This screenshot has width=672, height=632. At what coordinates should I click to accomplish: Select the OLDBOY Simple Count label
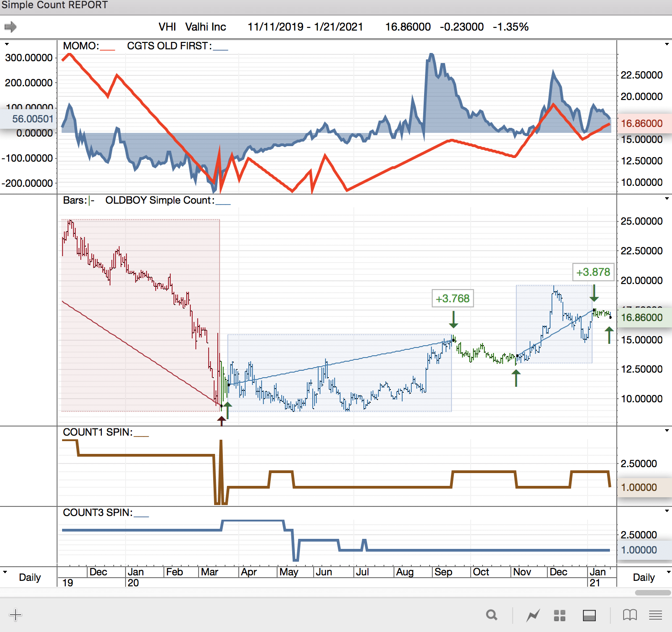[160, 200]
